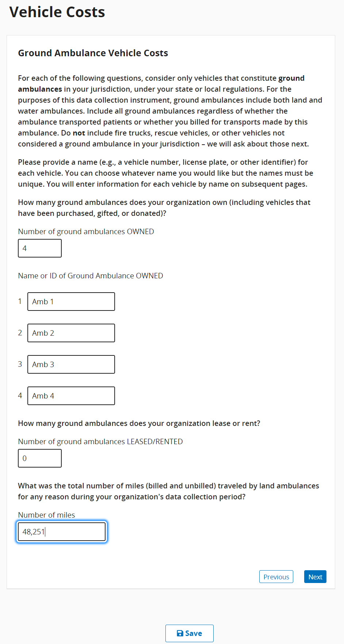Click the "Number of ground ambulances LEASED/RENTED" label

[x=100, y=442]
